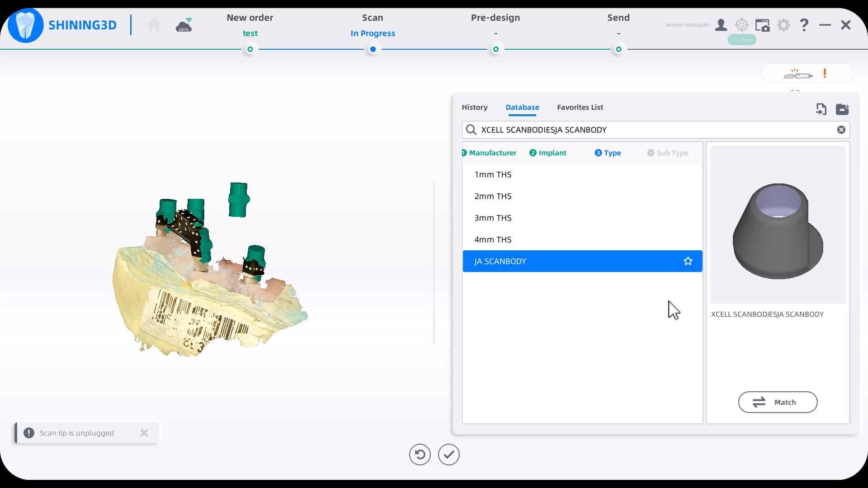This screenshot has width=868, height=488.
Task: Click the Scan workflow step marker
Action: (373, 49)
